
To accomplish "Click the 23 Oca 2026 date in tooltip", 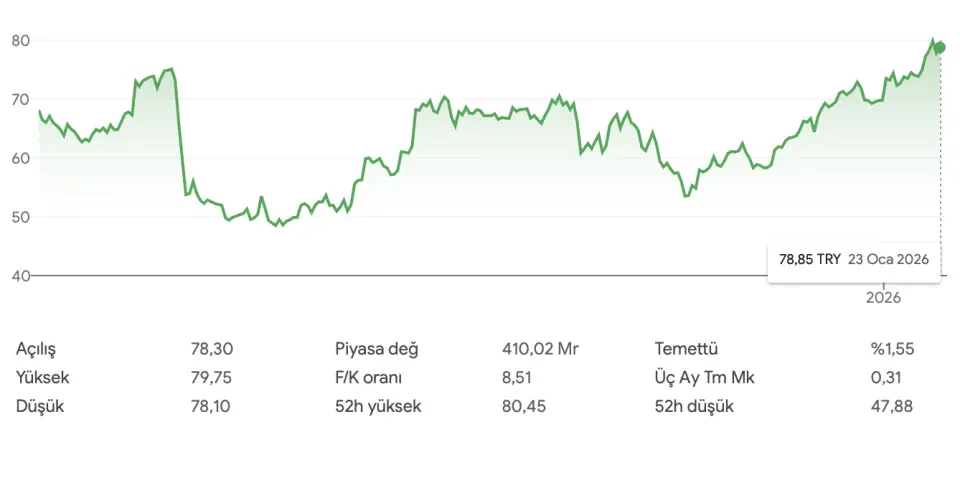I will 889,259.
